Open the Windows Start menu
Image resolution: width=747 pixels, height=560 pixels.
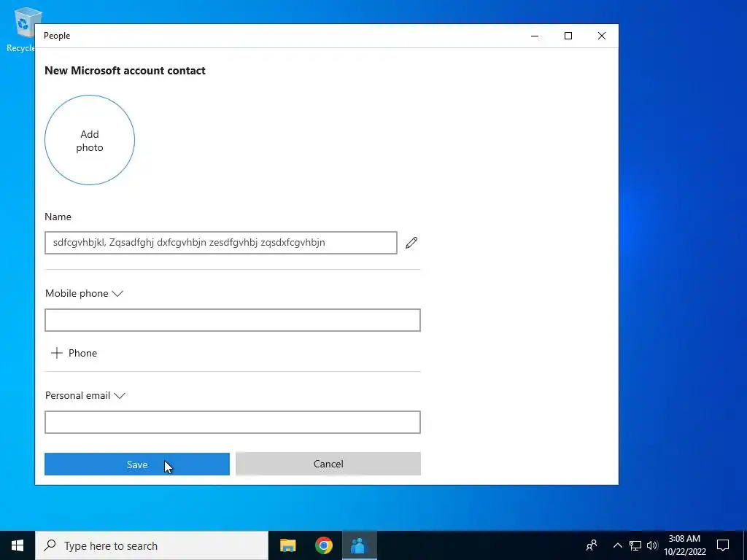[x=18, y=545]
